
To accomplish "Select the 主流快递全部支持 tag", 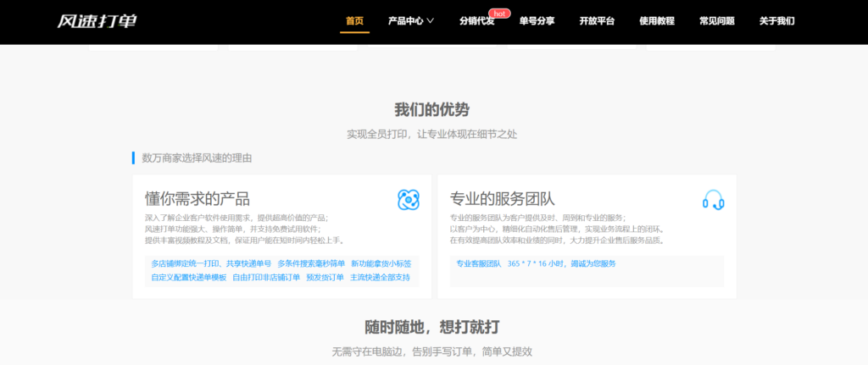I will [380, 277].
